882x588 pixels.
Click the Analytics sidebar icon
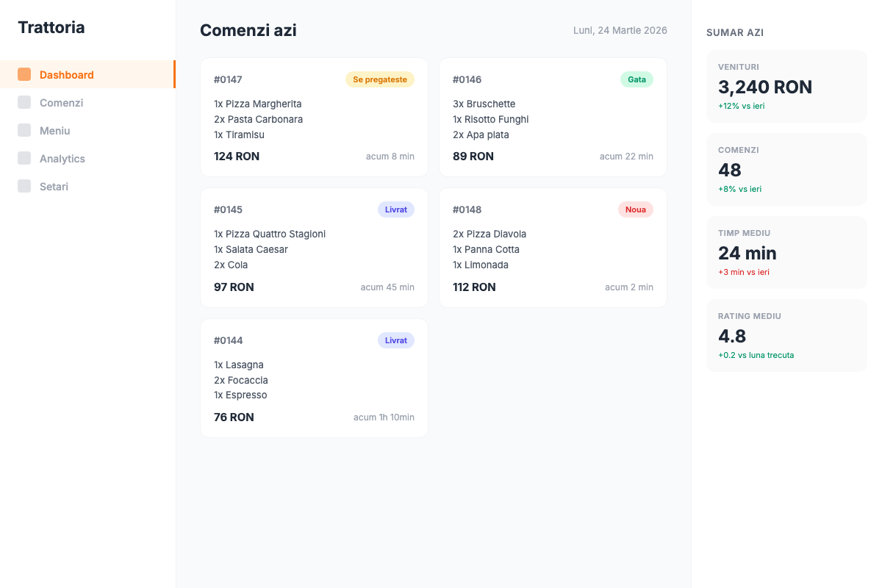click(24, 158)
